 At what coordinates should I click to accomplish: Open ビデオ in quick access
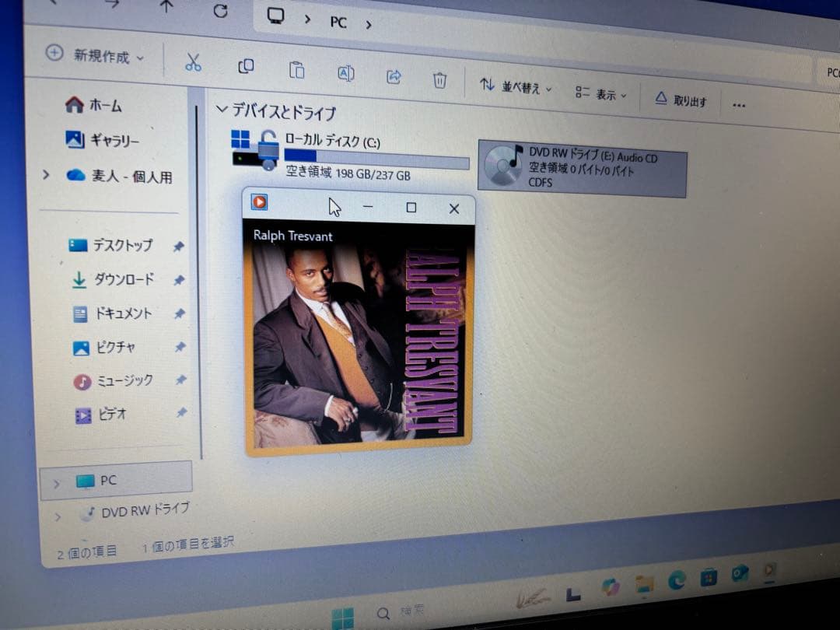click(x=101, y=414)
